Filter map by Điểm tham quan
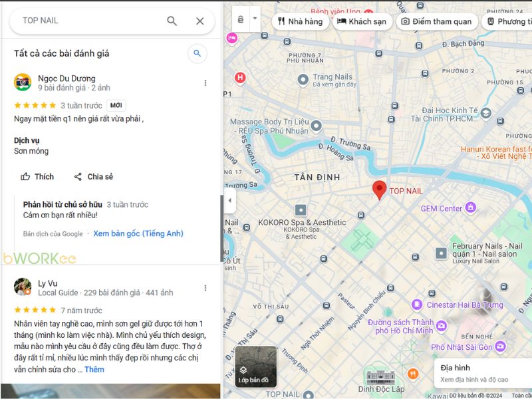 click(x=437, y=21)
